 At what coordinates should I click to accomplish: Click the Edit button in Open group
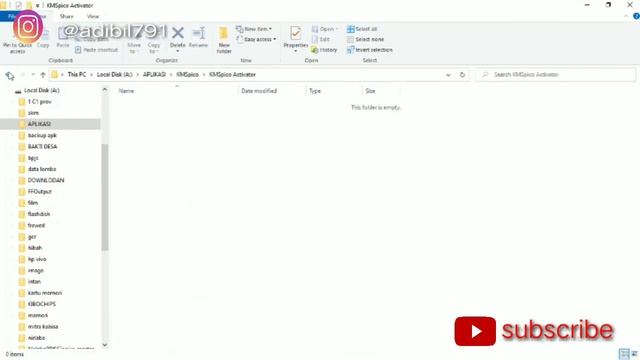321,40
